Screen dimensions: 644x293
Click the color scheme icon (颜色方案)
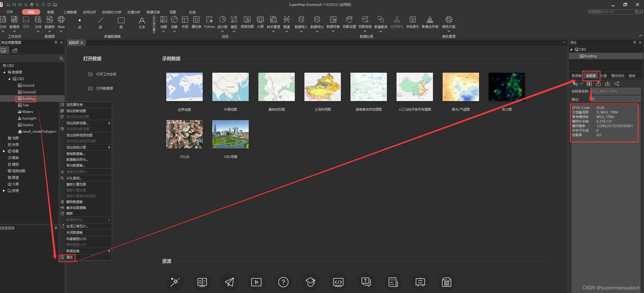coord(449,22)
